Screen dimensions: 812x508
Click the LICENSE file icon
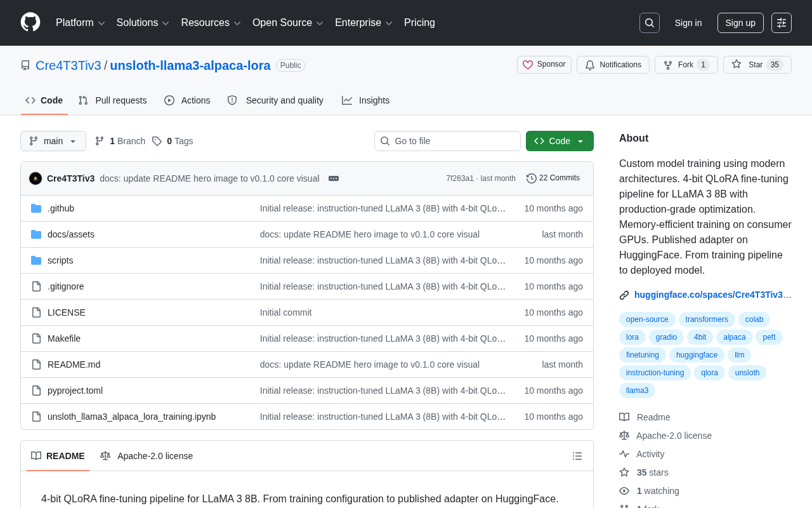[x=36, y=312]
